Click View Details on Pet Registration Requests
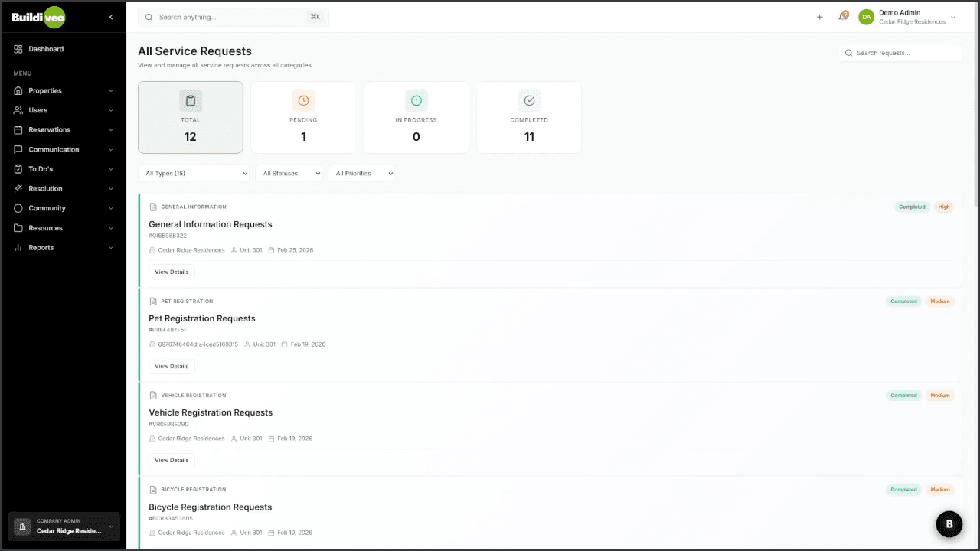The image size is (980, 551). 171,366
